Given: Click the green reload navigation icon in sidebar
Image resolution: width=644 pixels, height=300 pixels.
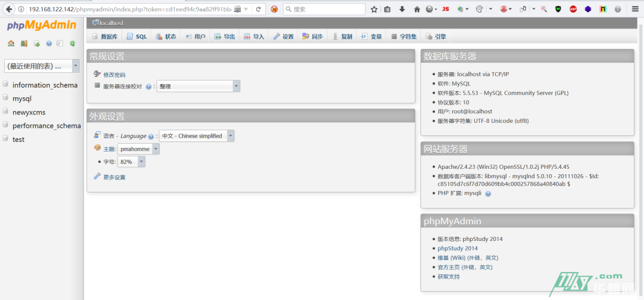Looking at the screenshot, I should pyautogui.click(x=72, y=44).
